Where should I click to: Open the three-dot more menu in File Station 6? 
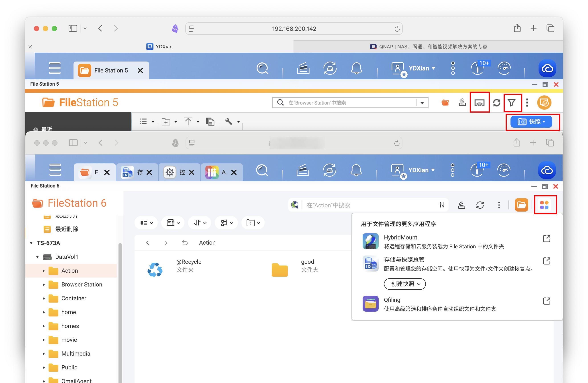[499, 205]
